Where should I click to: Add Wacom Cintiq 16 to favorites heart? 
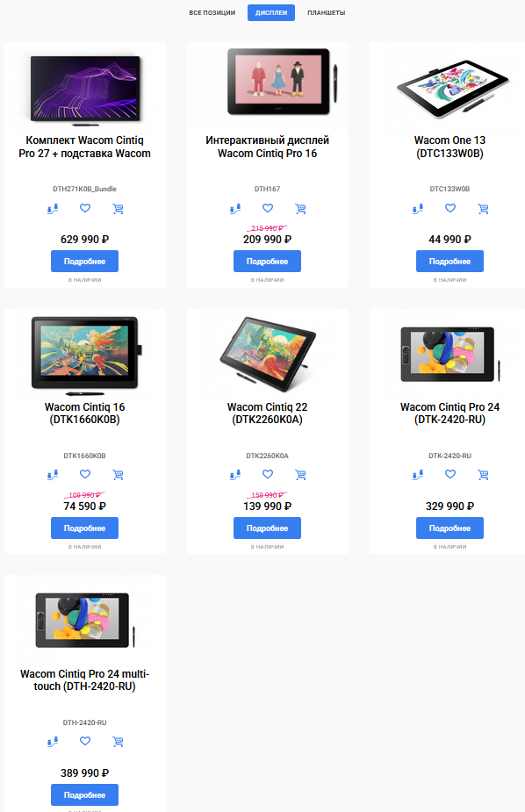coord(85,474)
